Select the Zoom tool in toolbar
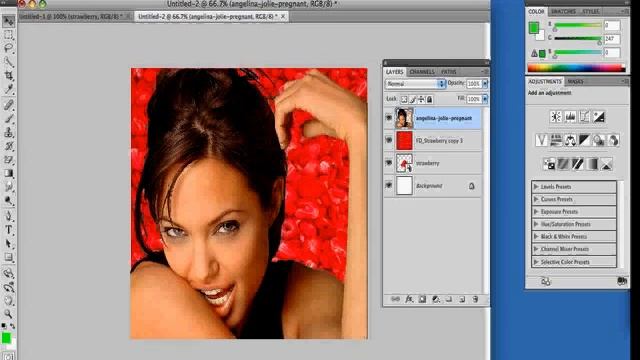This screenshot has height=360, width=640. [x=9, y=313]
